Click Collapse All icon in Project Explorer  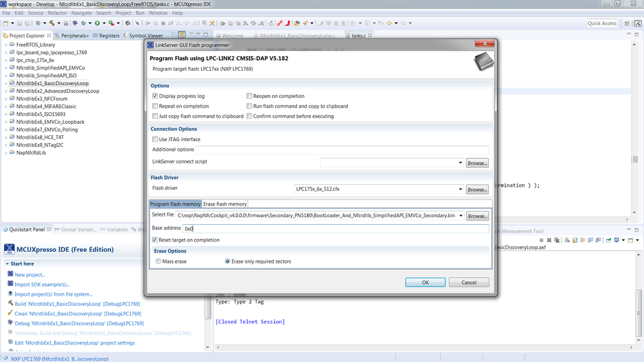(174, 35)
